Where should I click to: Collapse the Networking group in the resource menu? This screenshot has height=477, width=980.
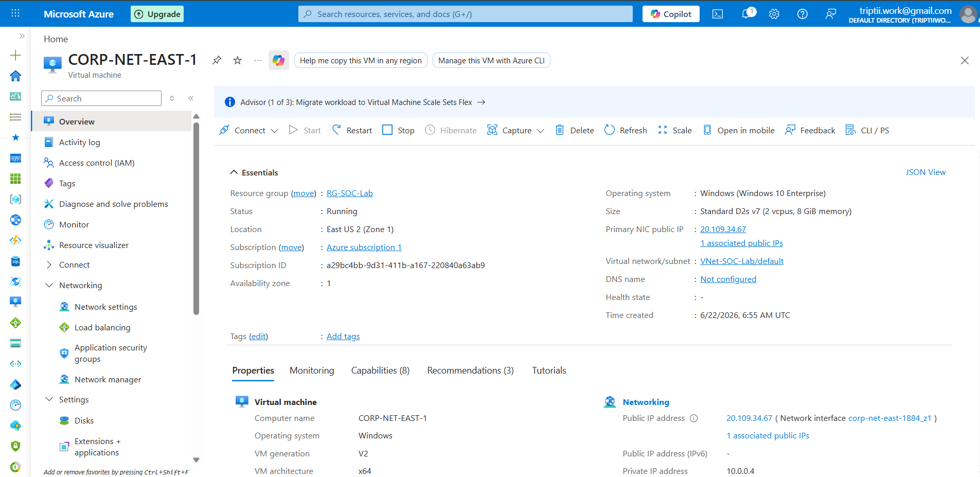[x=49, y=286]
